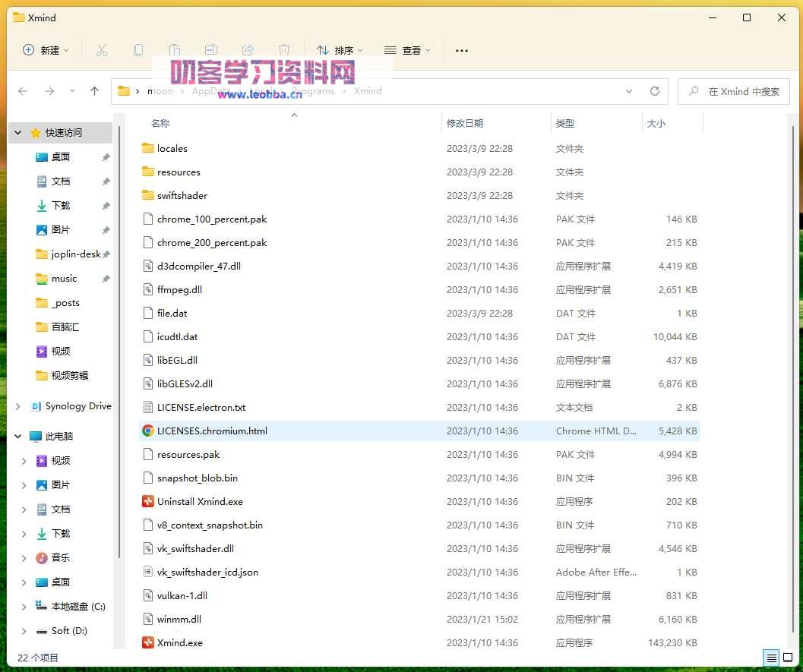Click the back navigation arrow

point(23,91)
